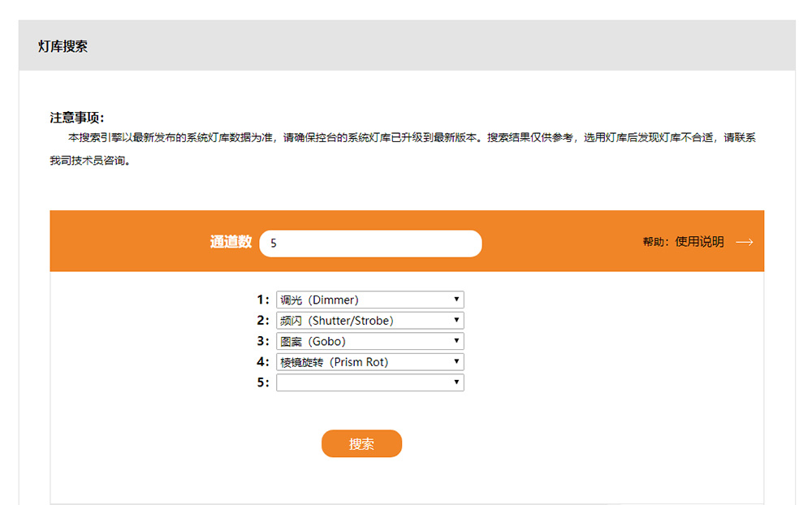Click the channel label "3:"
This screenshot has height=505, width=812.
click(263, 341)
